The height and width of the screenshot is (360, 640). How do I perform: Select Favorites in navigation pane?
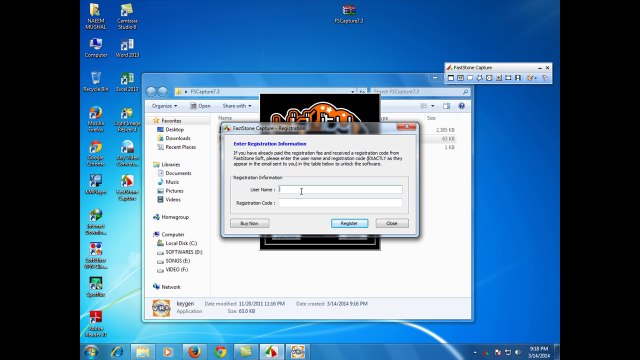tap(171, 121)
